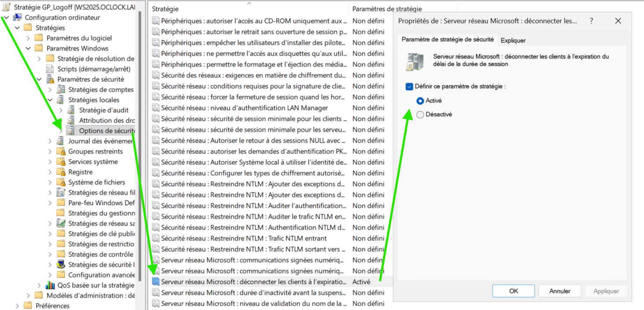644x310 pixels.
Task: Click the Groupes restreints folder icon
Action: tap(61, 151)
